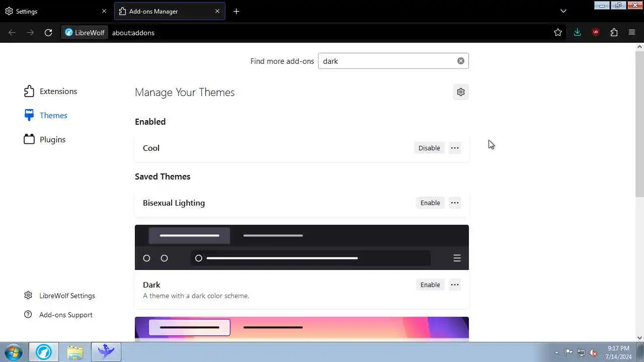Select the Add-ons Manager tab

(x=170, y=11)
